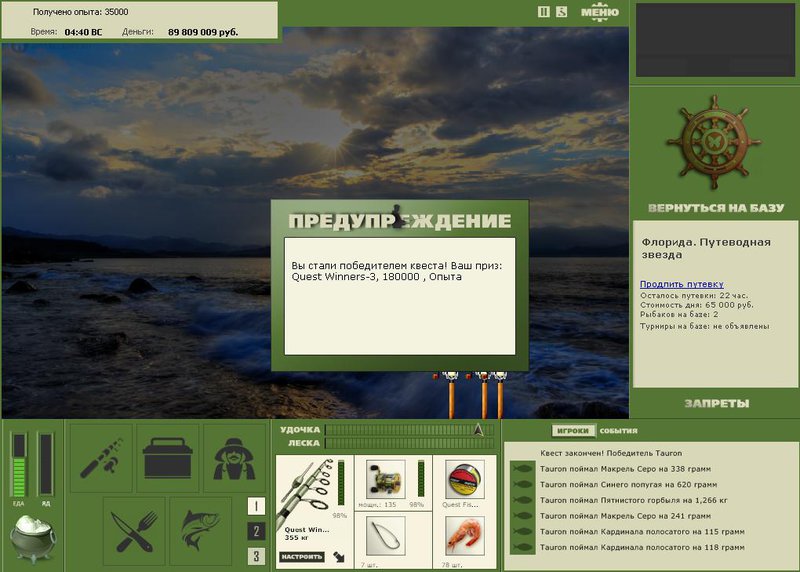Click fish icon beside 241 грамм entry
The width and height of the screenshot is (800, 572).
(522, 516)
